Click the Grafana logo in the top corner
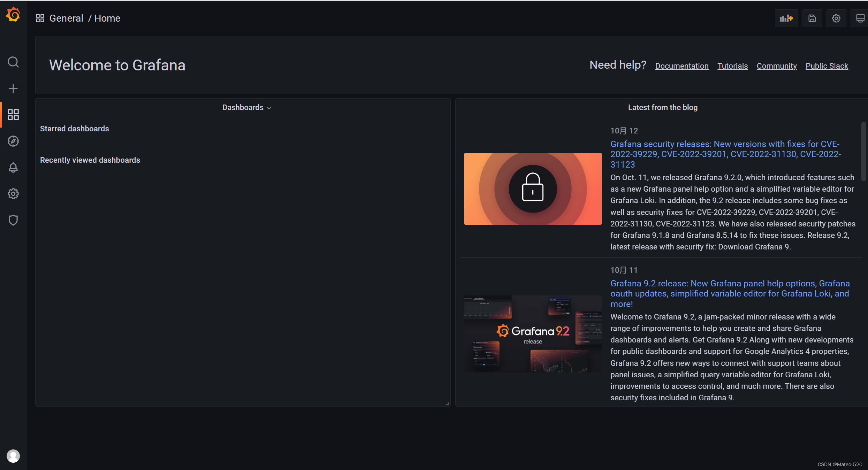Viewport: 868px width, 470px height. point(13,15)
